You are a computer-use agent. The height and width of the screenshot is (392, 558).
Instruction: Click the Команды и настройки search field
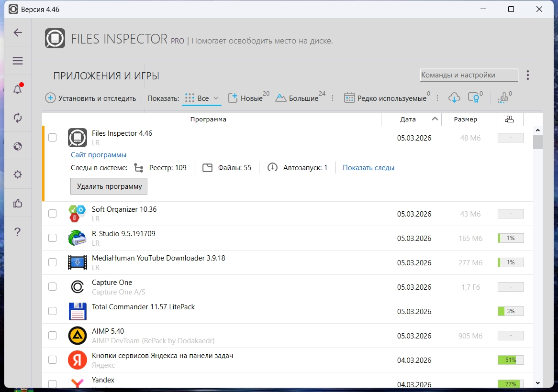click(x=469, y=75)
